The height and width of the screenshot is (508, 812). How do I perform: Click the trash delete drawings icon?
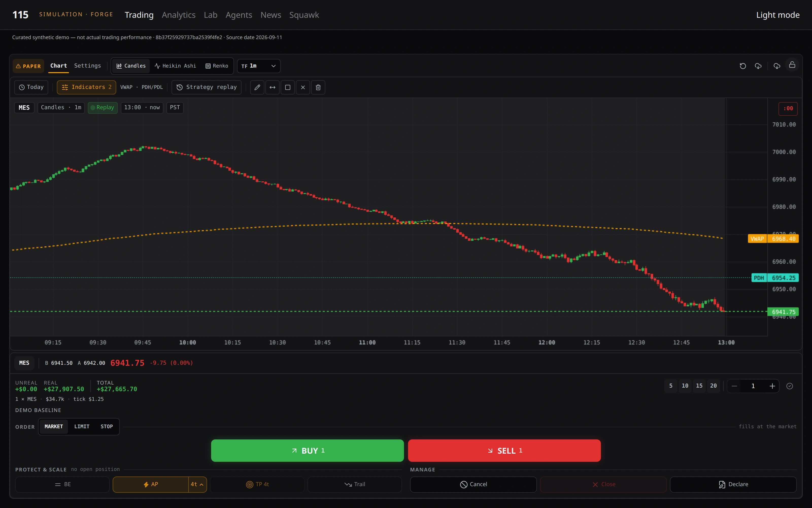pos(318,87)
